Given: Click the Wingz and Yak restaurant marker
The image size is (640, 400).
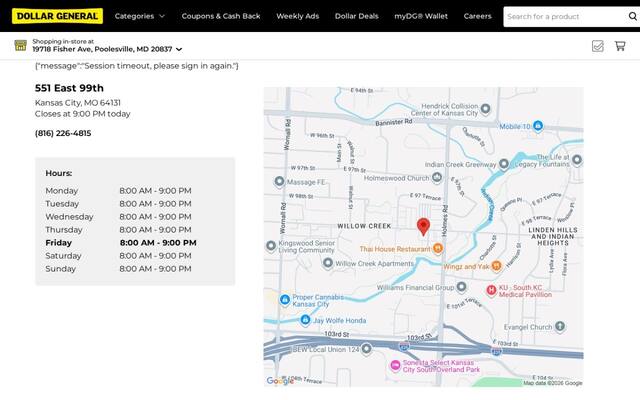Looking at the screenshot, I should click(x=496, y=266).
